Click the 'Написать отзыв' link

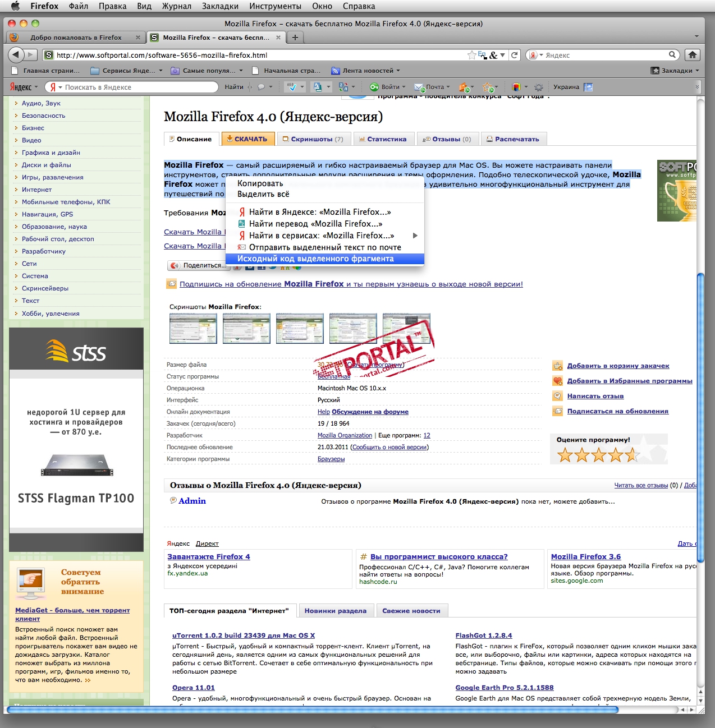click(595, 396)
